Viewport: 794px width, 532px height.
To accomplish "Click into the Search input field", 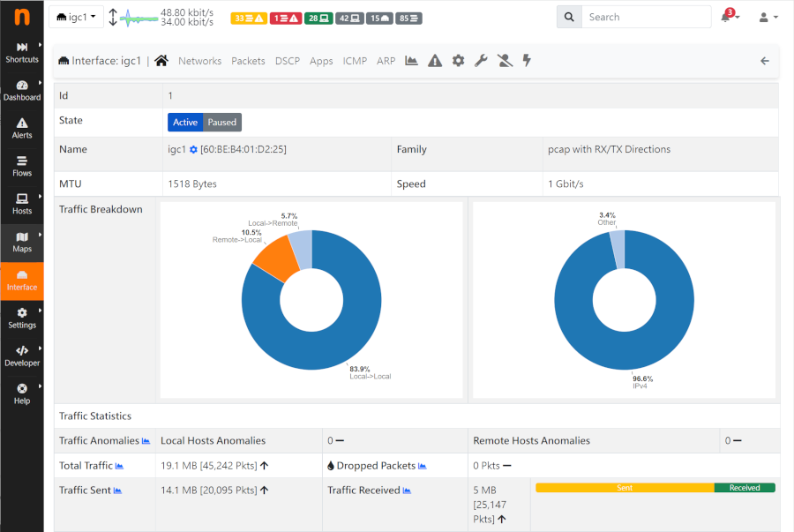I will [647, 17].
